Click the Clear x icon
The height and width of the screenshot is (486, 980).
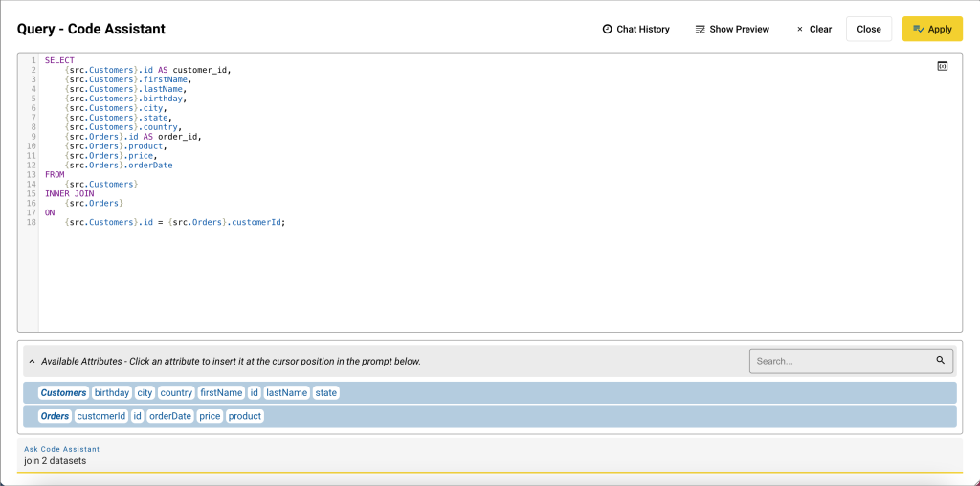tap(800, 30)
